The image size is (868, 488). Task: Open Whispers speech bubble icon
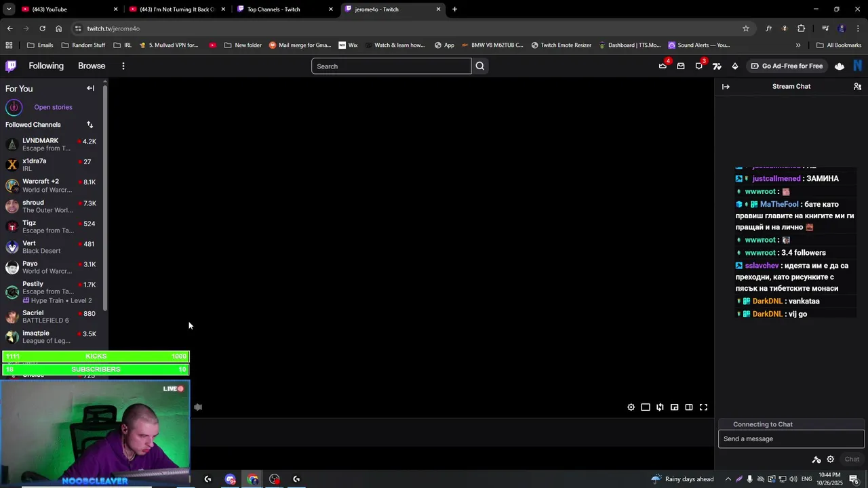[699, 66]
